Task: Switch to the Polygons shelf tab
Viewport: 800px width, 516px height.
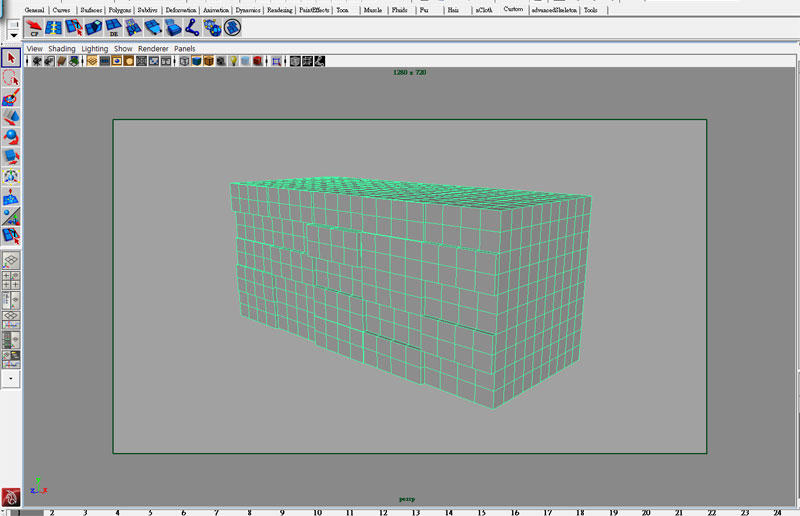Action: click(x=119, y=9)
